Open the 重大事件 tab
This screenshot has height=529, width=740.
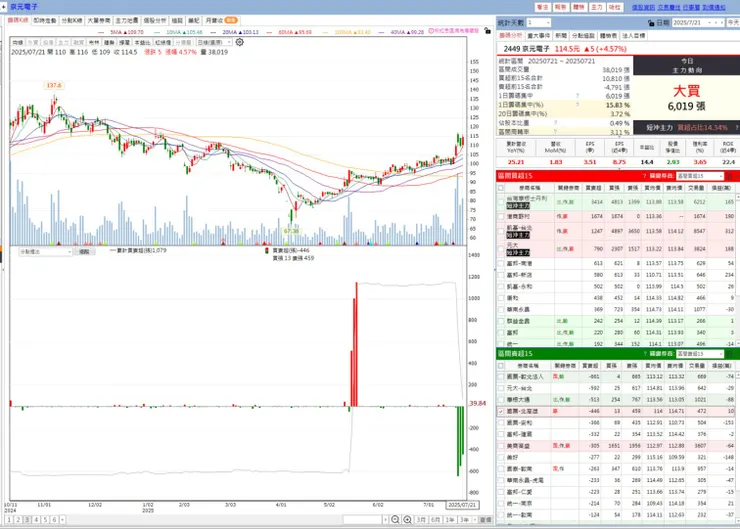pos(538,36)
